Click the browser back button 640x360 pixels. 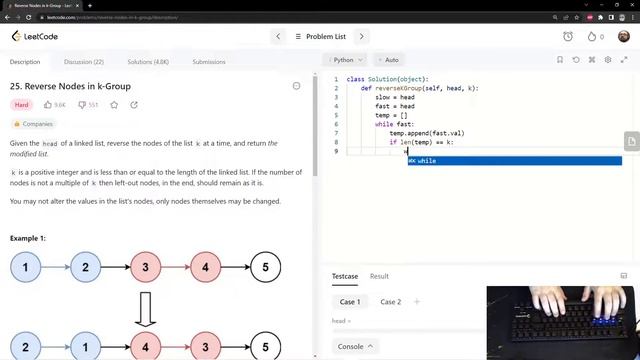(x=7, y=18)
